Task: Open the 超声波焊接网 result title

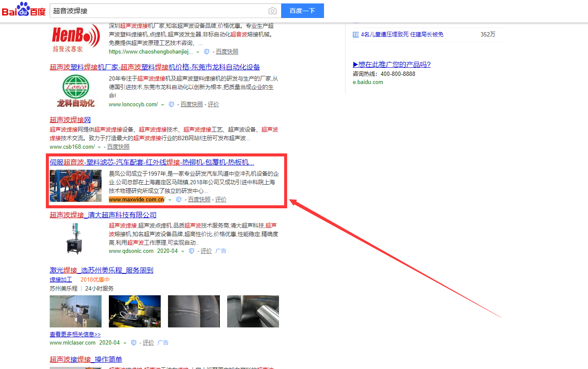Action: (70, 120)
